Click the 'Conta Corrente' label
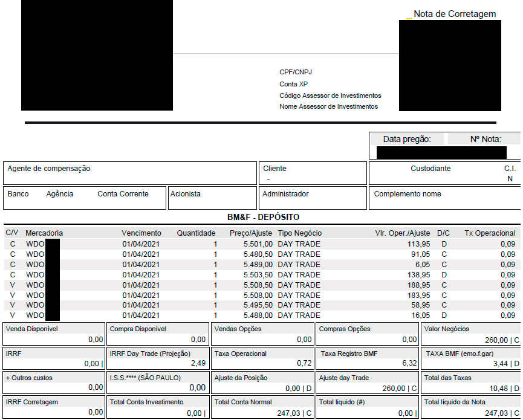Screen dimensions: 523x420 [123, 193]
